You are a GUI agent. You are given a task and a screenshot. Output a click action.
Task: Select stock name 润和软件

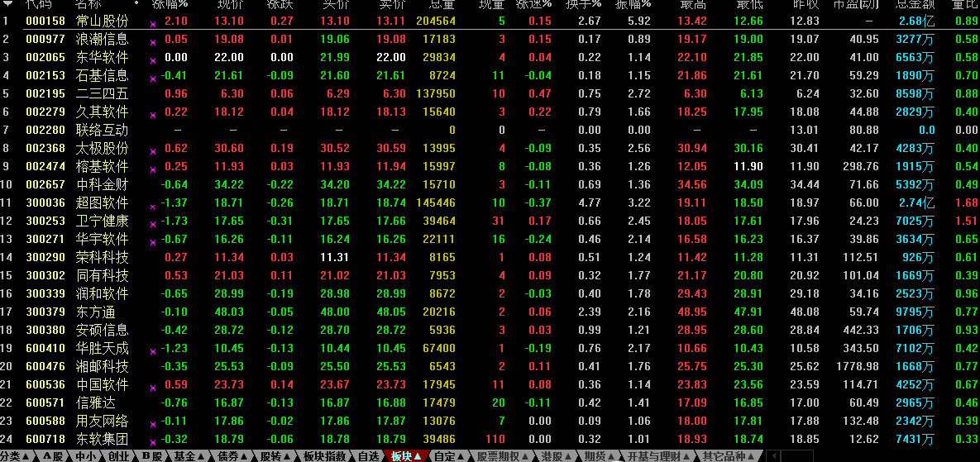102,293
